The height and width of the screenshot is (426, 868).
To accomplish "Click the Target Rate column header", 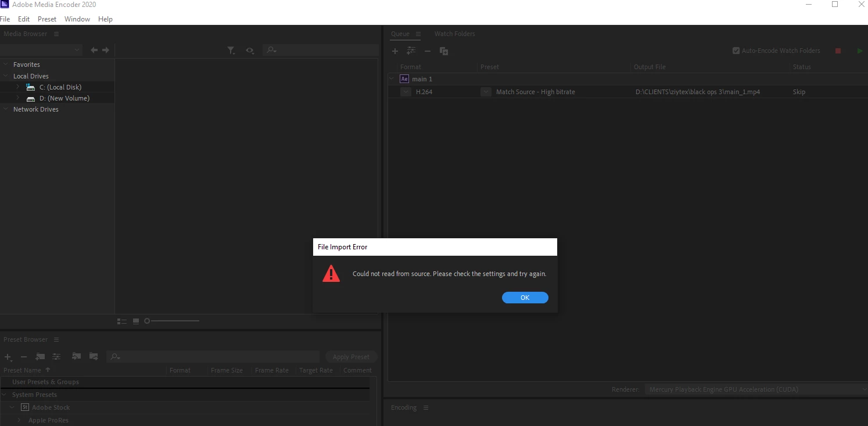I will tap(316, 370).
